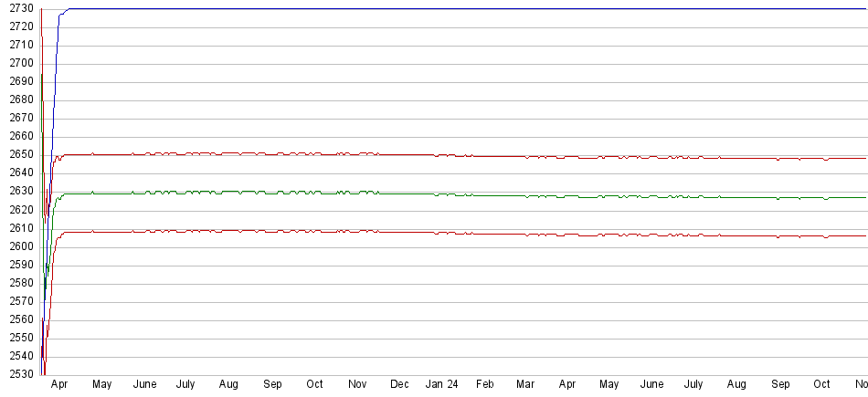This screenshot has width=868, height=397.
Task: Click the 2700 y-axis label
Action: coord(18,64)
